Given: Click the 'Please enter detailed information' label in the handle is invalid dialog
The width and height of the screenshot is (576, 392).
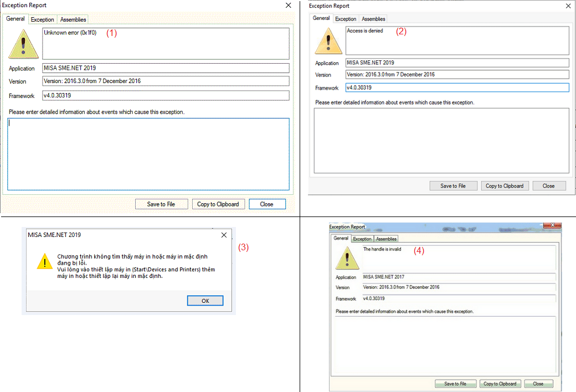Looking at the screenshot, I should pos(404,312).
